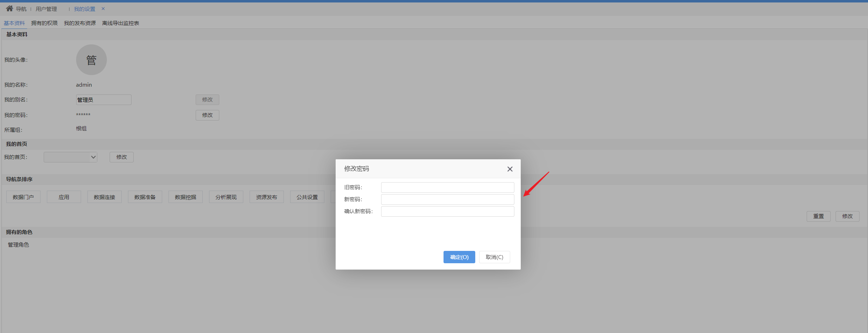868x333 pixels.
Task: Select the 数据连接 navigation item
Action: (104, 197)
